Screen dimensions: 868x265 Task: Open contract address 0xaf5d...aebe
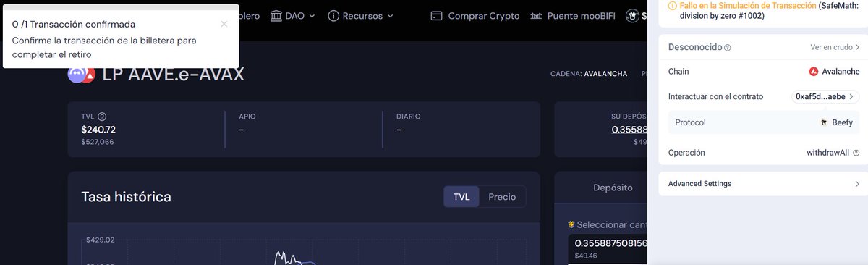(826, 96)
